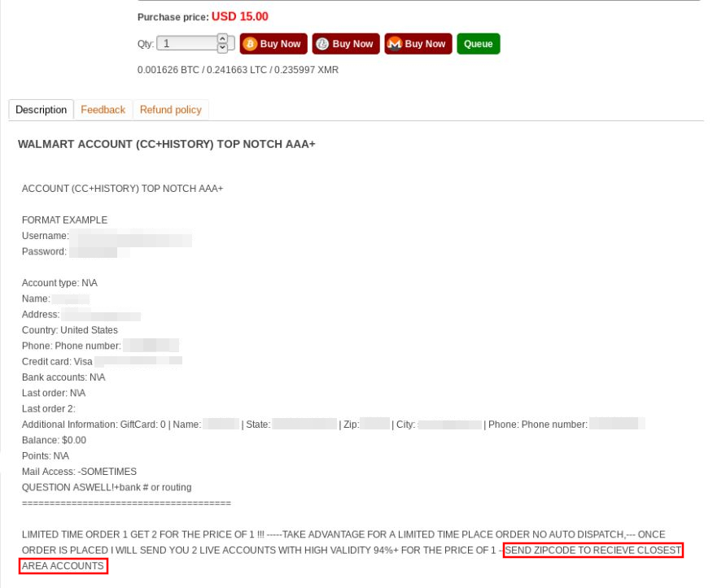Screen dimensions: 726x588
Task: Click the "Points: N\A" line
Action: (x=46, y=456)
